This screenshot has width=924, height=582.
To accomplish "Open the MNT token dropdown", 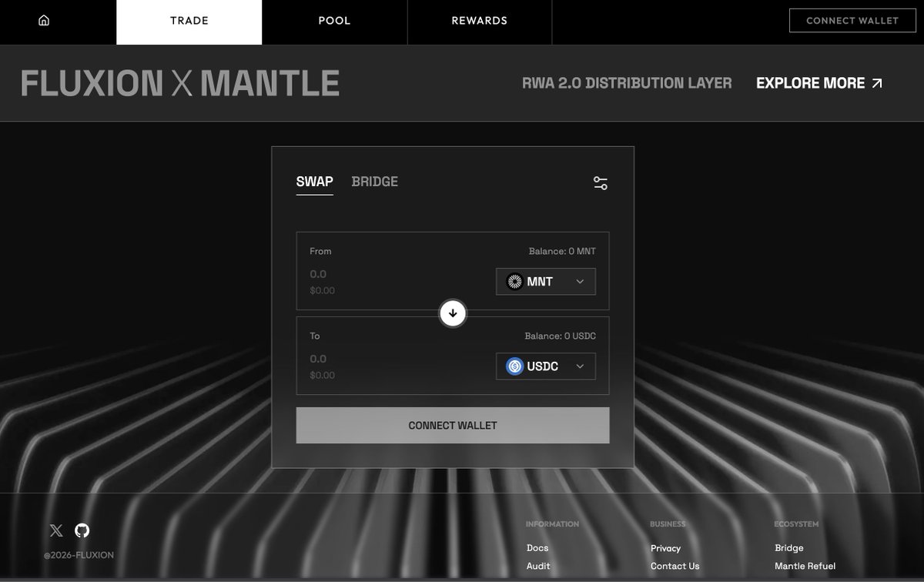I will 546,282.
